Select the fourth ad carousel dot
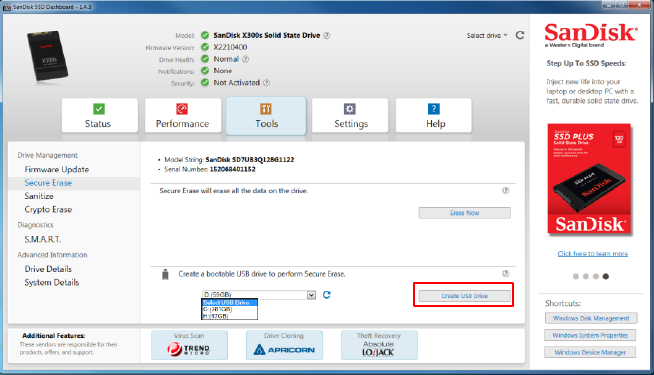 tap(606, 277)
